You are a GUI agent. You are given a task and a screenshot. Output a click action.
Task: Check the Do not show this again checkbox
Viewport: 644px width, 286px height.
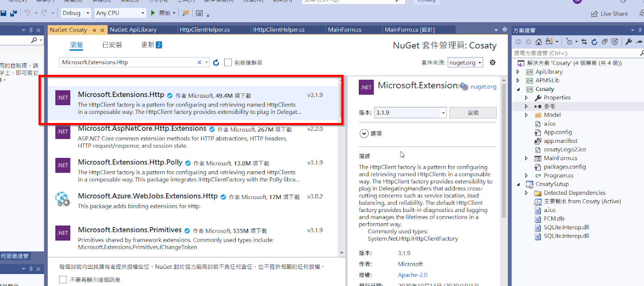(x=63, y=280)
